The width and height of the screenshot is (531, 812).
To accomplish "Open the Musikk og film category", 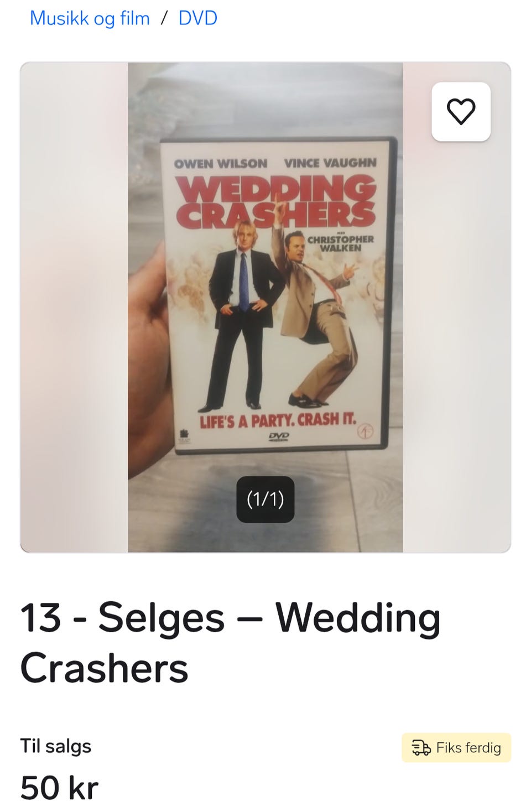I will (x=90, y=18).
